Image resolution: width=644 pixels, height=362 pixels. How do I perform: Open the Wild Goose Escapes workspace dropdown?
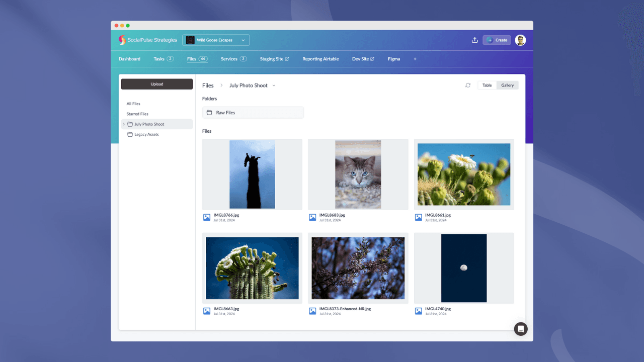[216, 40]
